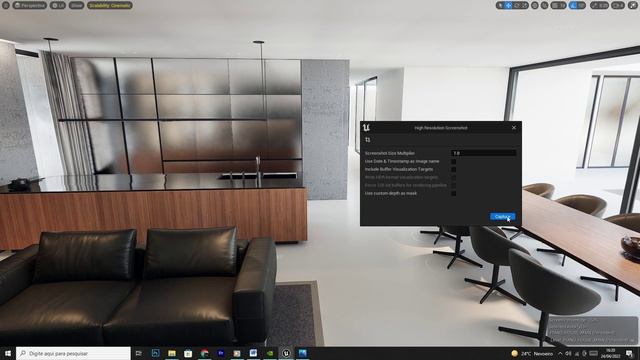Maximize or restore the viewport
640x360 pixels.
(633, 5)
